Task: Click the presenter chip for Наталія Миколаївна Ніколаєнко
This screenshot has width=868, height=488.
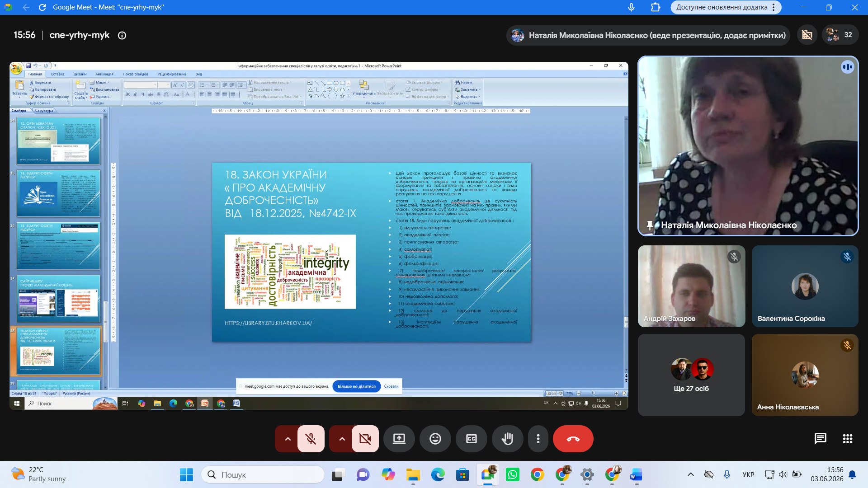Action: pos(648,35)
